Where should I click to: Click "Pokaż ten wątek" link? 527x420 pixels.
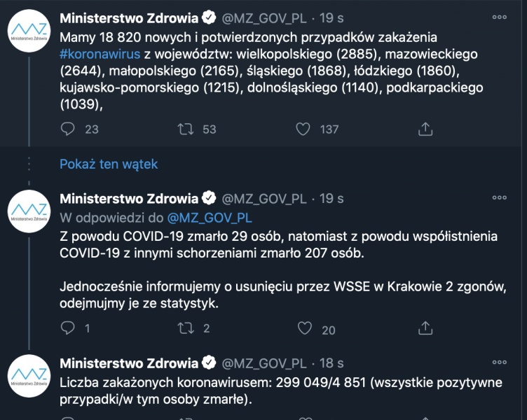click(109, 164)
